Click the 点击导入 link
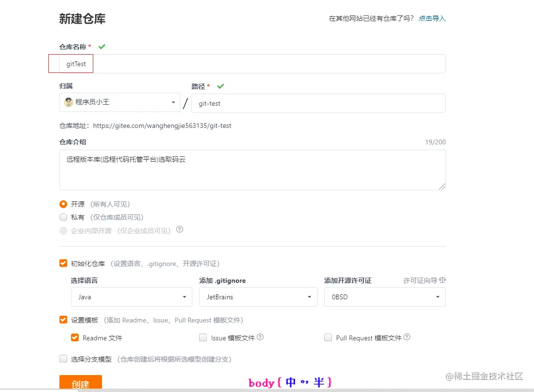Viewport: 534px width, 392px height. (x=432, y=18)
